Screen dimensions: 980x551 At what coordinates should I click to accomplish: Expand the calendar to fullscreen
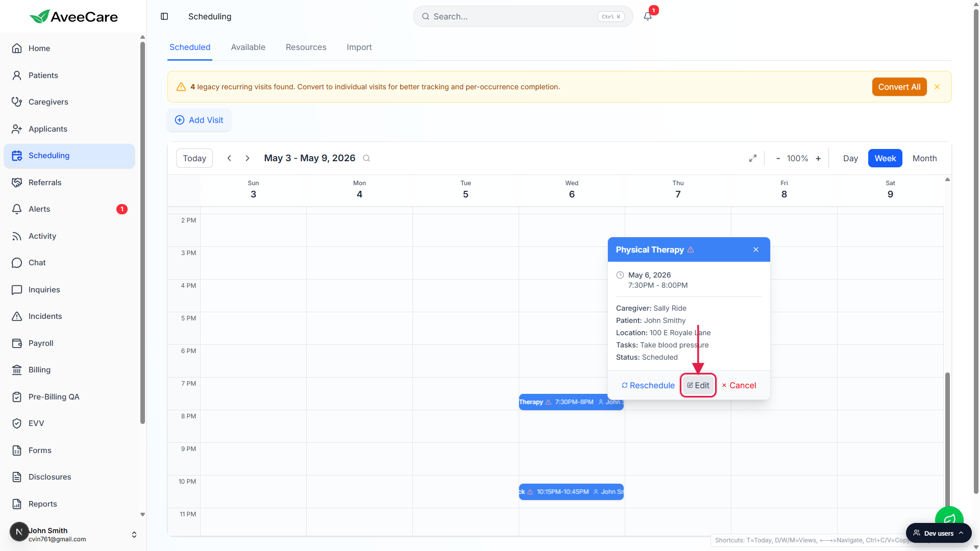point(753,158)
